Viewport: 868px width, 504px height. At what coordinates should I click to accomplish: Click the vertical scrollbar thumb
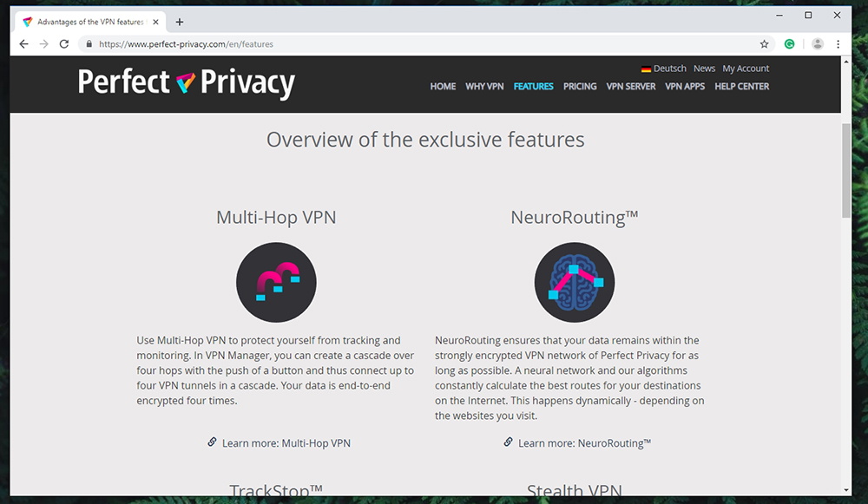click(x=845, y=171)
